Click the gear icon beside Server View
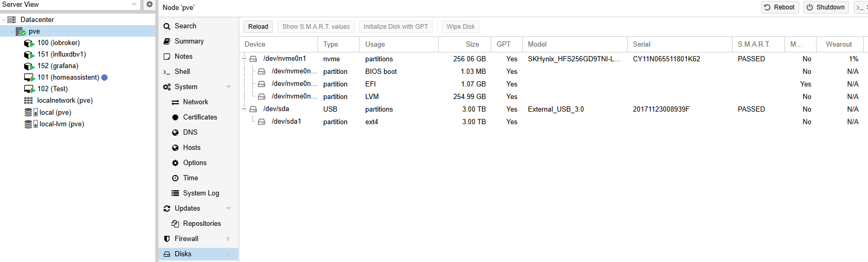This screenshot has width=868, height=262. (x=150, y=4)
